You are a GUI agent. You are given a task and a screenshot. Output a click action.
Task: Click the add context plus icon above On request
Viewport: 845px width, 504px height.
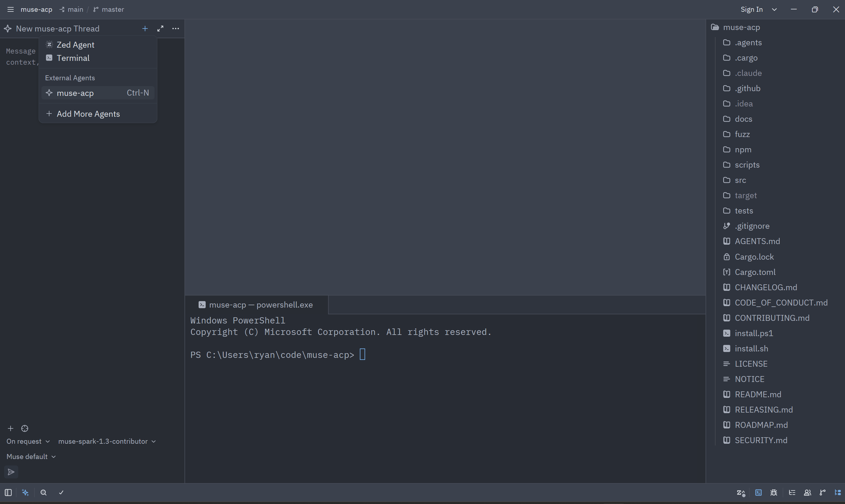click(x=11, y=429)
